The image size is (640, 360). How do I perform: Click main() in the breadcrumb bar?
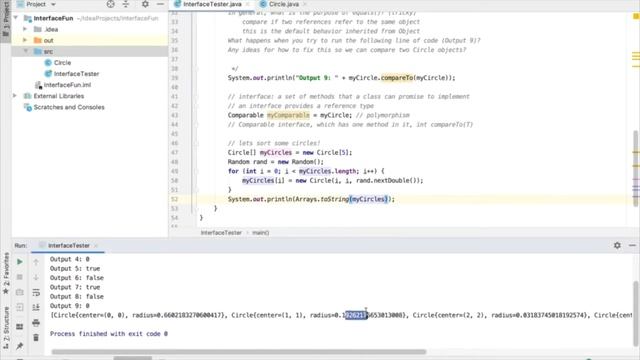coord(260,233)
